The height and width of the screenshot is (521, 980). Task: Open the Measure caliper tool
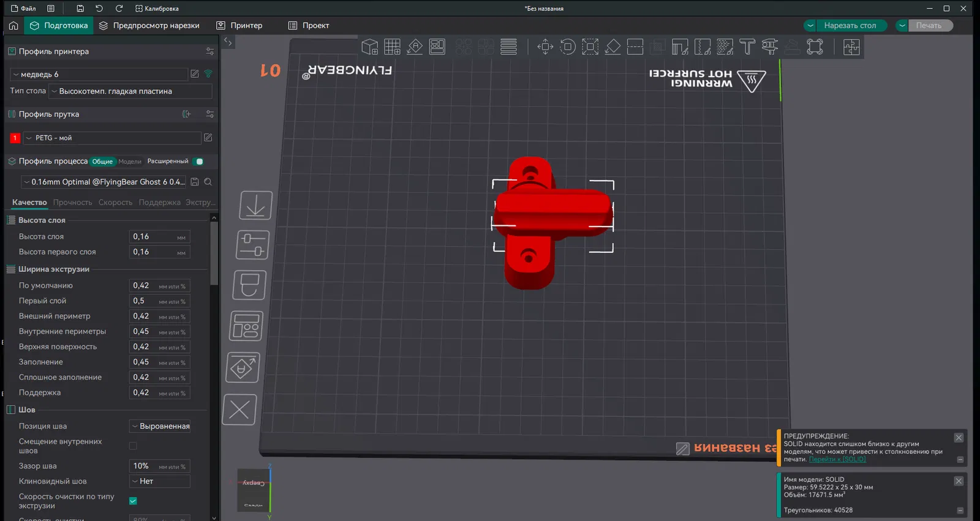pos(770,47)
